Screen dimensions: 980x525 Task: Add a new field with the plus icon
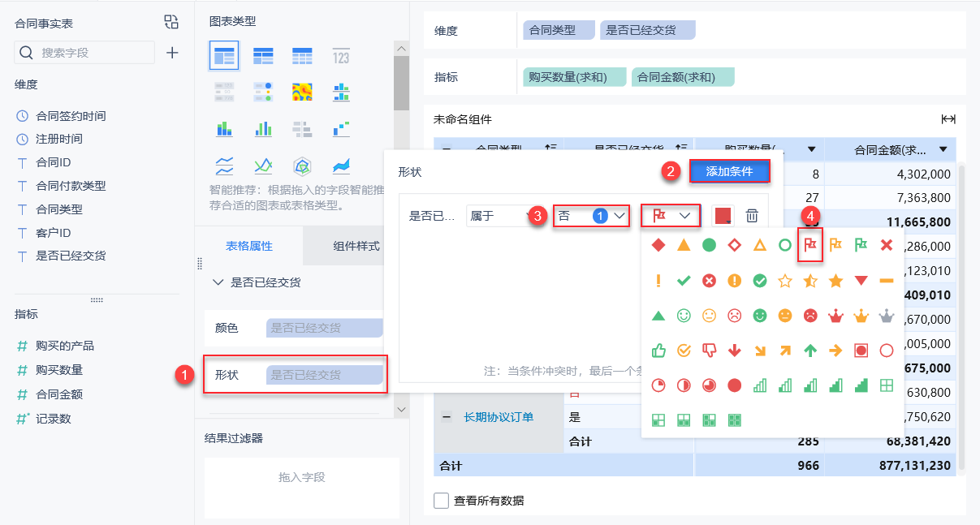(172, 53)
